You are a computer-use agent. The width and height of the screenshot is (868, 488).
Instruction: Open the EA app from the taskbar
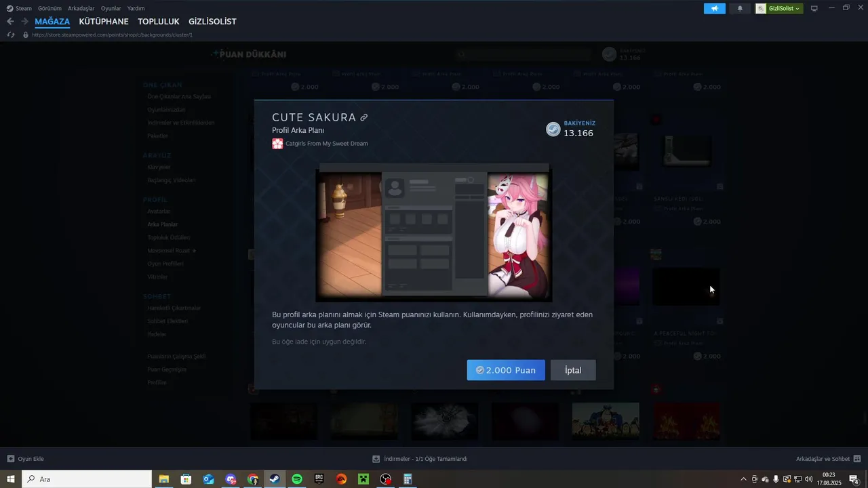pos(342,479)
